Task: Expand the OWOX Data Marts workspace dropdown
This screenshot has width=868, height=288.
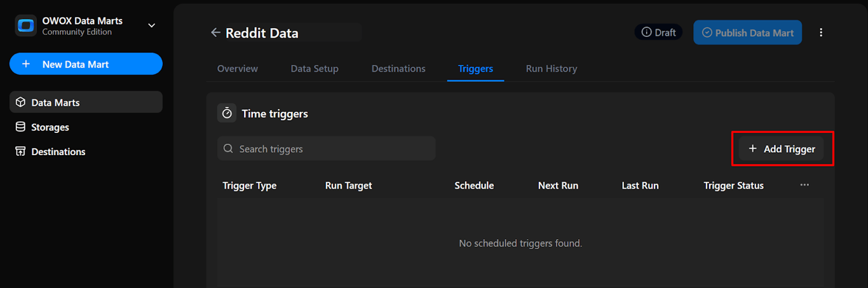Action: (151, 25)
